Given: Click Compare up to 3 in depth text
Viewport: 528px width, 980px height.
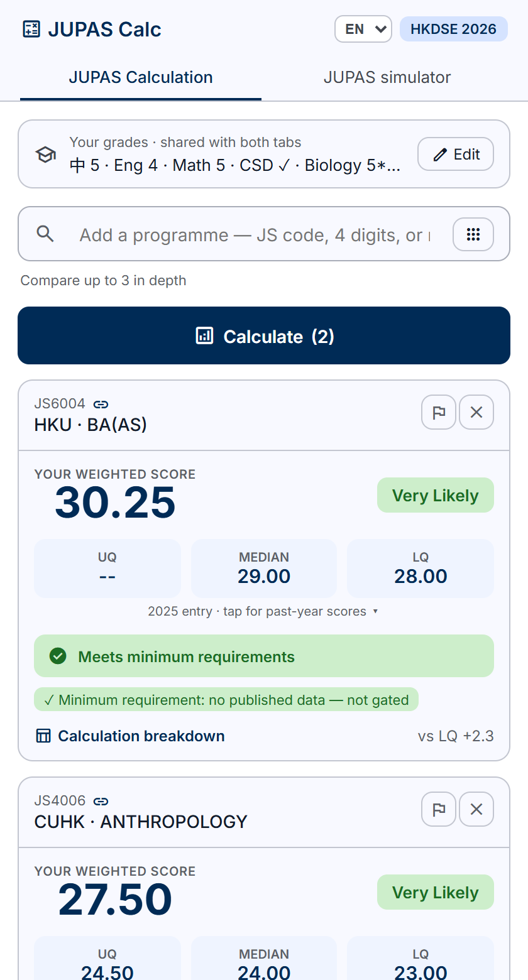Looking at the screenshot, I should [x=103, y=280].
